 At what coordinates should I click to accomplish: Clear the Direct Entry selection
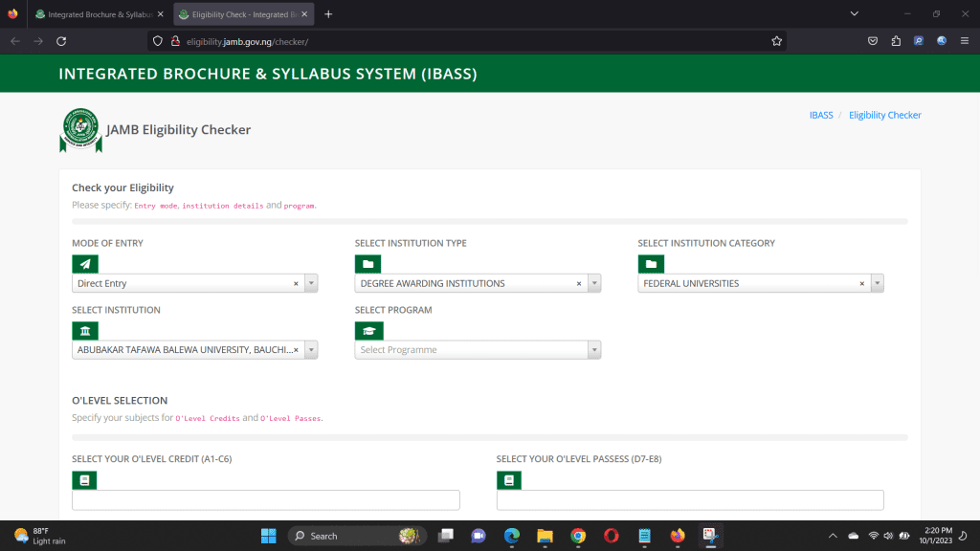coord(296,283)
